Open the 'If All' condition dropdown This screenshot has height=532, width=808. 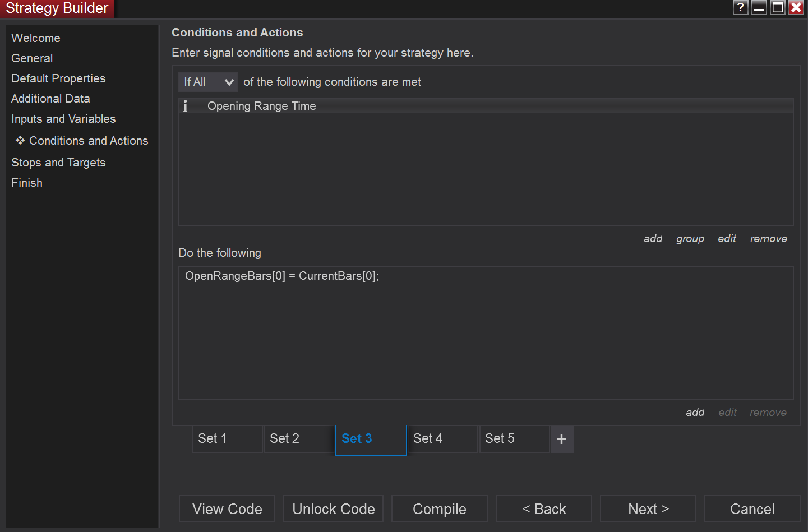207,82
